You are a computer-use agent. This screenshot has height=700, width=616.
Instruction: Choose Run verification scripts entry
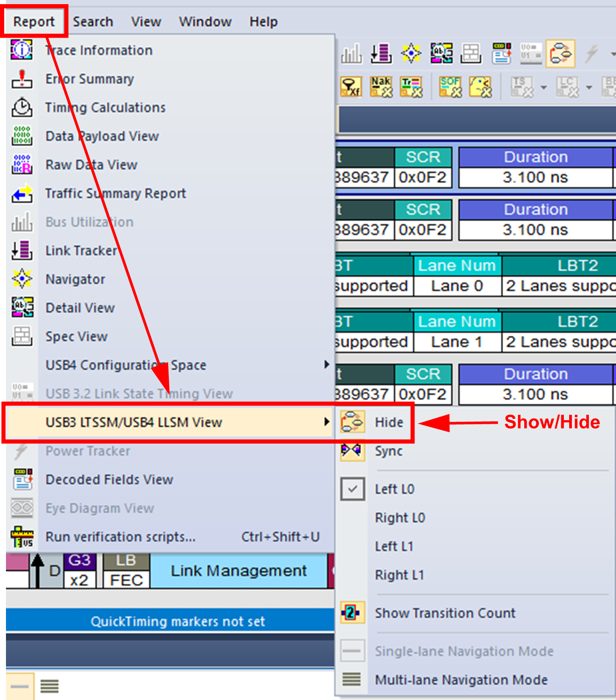coord(170,537)
